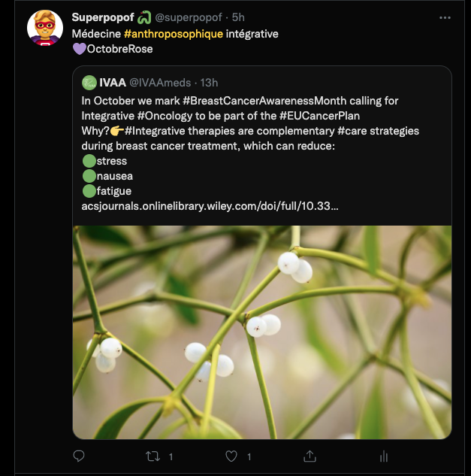Open the three-dot more options menu

coord(445,17)
